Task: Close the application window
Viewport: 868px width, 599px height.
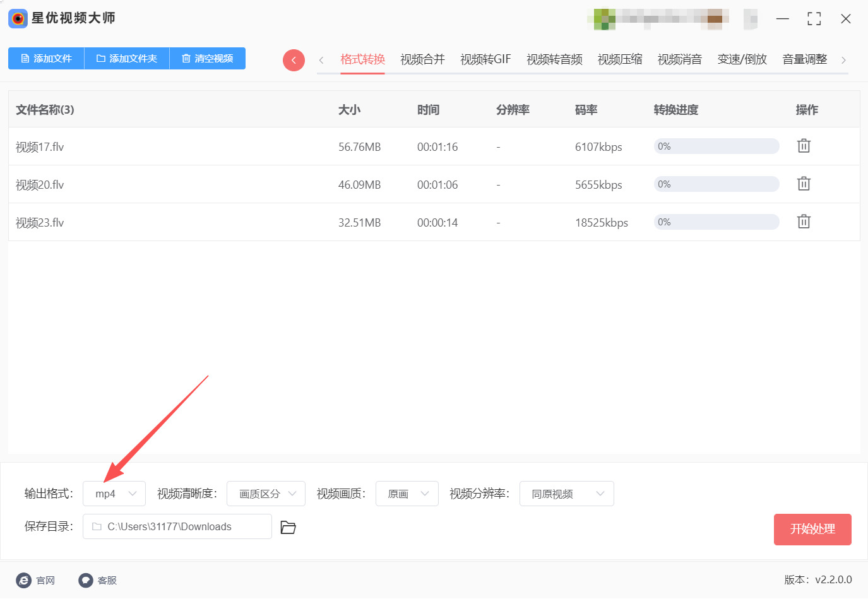Action: pyautogui.click(x=846, y=19)
